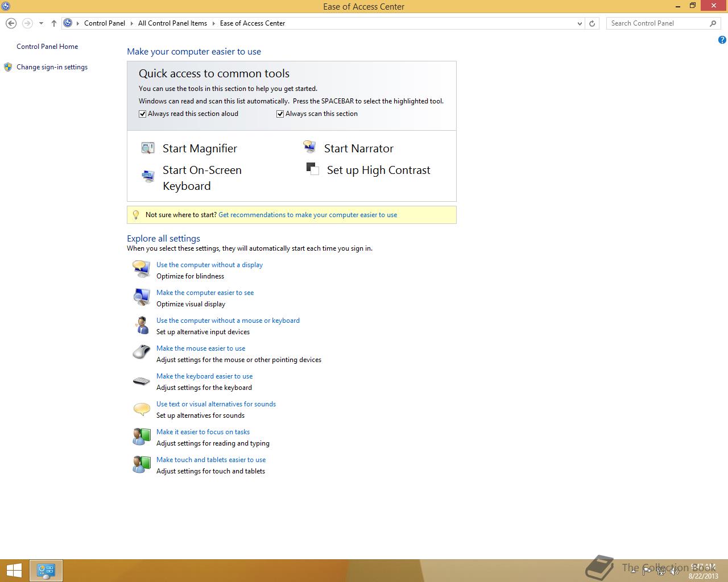Open the network tray icon

point(661,571)
